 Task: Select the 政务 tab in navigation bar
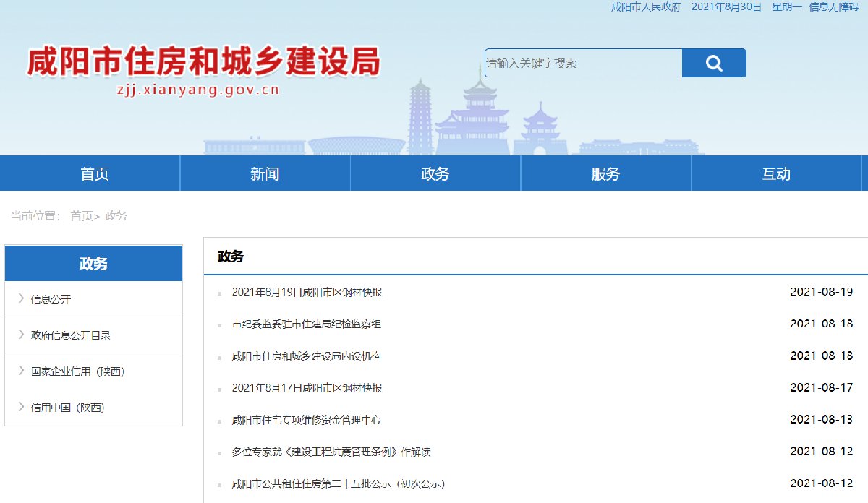[x=435, y=174]
